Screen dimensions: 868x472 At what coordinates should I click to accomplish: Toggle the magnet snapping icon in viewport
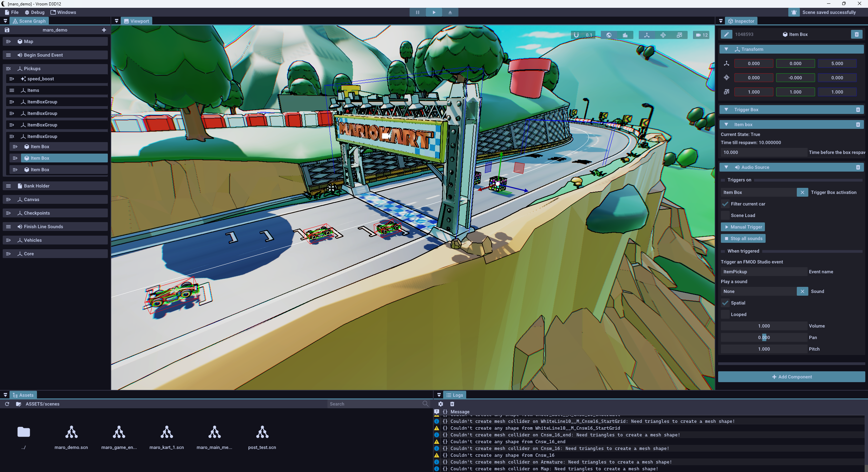coord(576,35)
